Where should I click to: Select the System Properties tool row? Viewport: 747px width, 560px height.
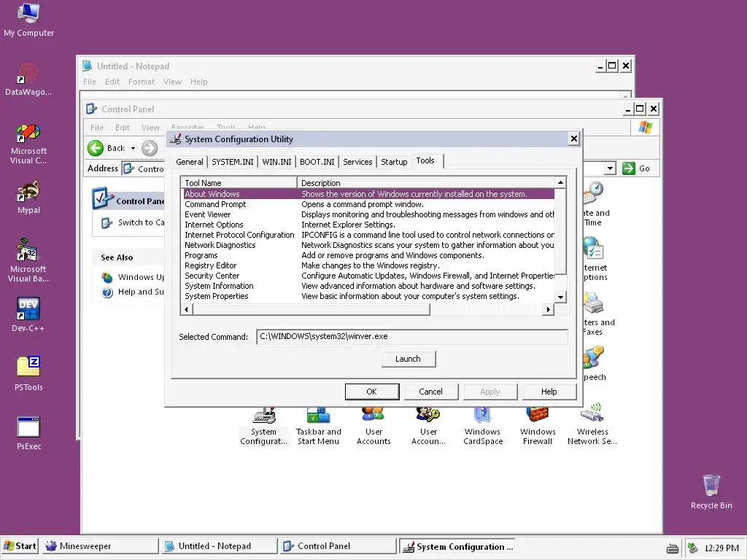pos(368,296)
